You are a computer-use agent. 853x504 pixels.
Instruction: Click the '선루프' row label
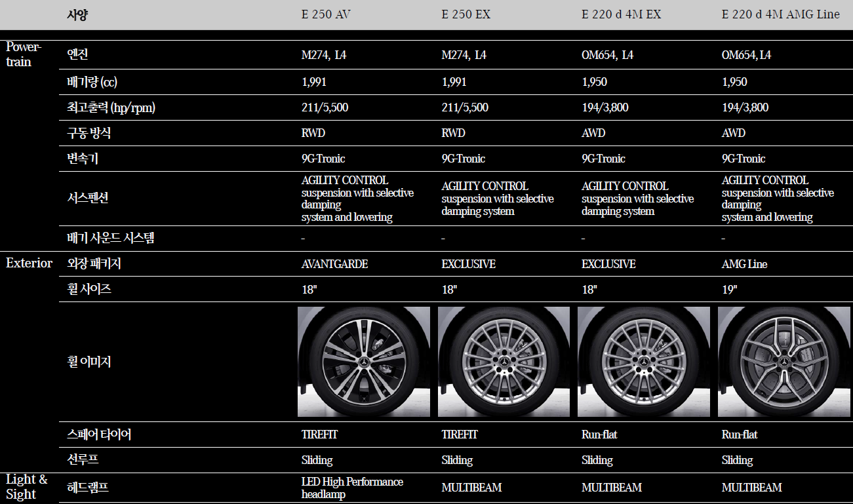click(x=83, y=460)
